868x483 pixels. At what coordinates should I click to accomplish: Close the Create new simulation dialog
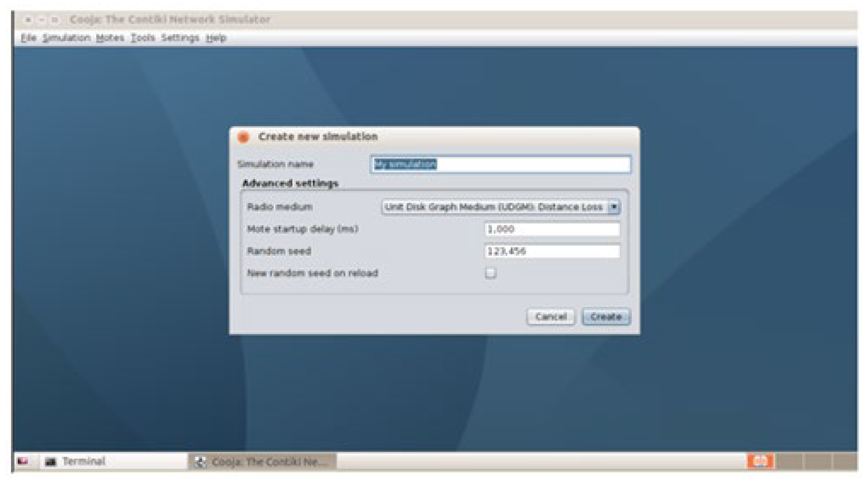[243, 137]
